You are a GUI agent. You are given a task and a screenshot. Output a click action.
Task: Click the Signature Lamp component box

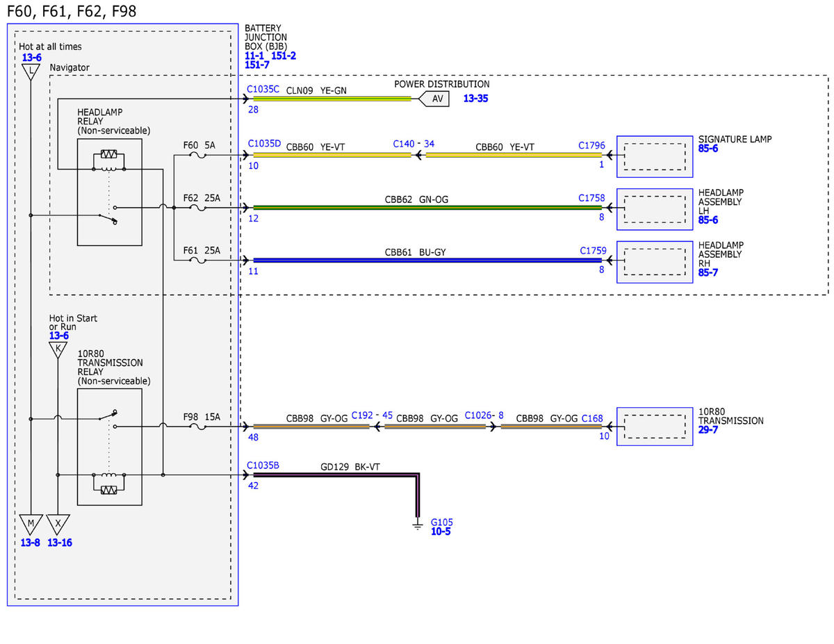654,155
